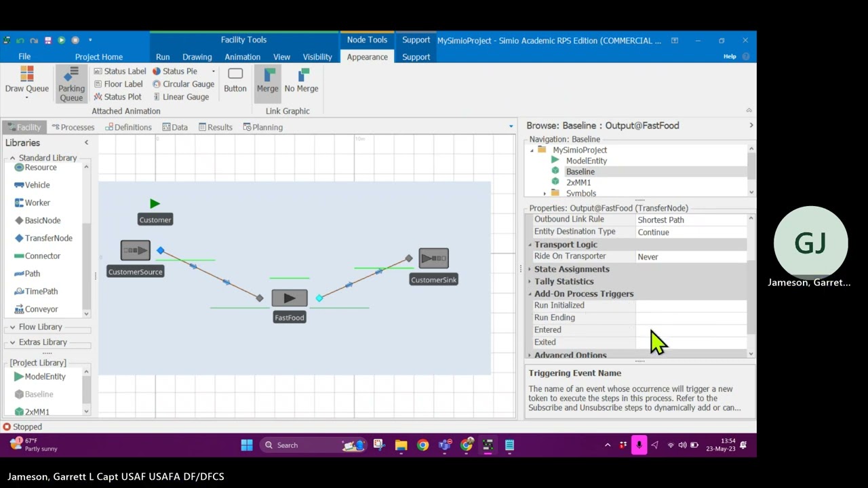868x488 pixels.
Task: Expand the Symbols folder in Navigation
Action: [x=545, y=194]
